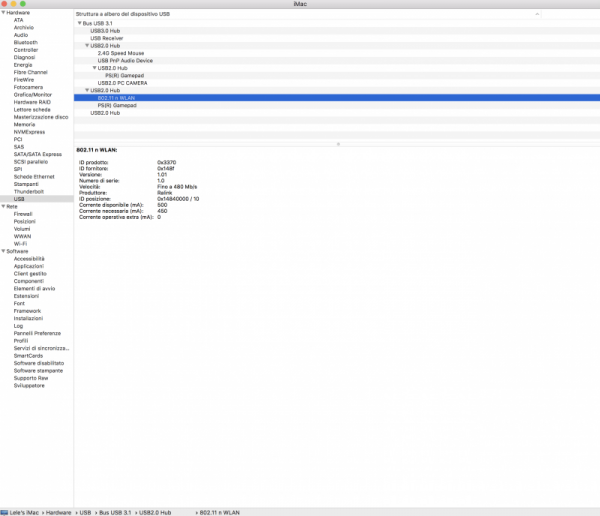Select Memoria in the sidebar

pyautogui.click(x=24, y=124)
